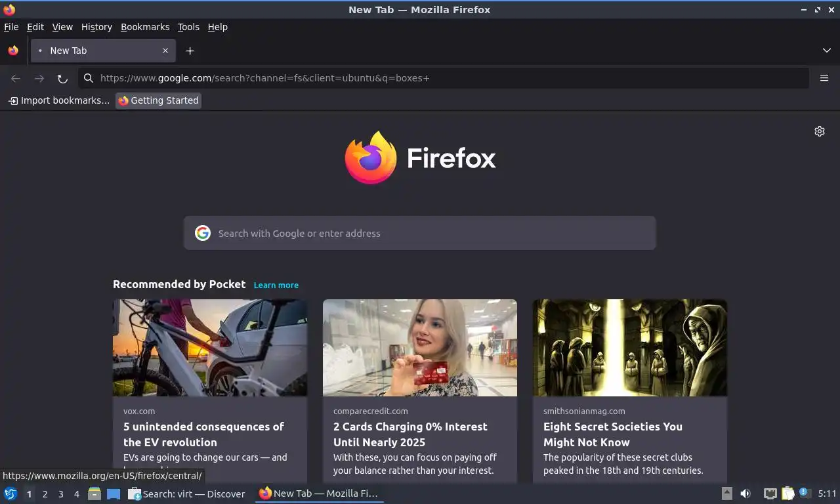Click the Firefox View icon left of tabs
840x504 pixels.
pyautogui.click(x=13, y=51)
